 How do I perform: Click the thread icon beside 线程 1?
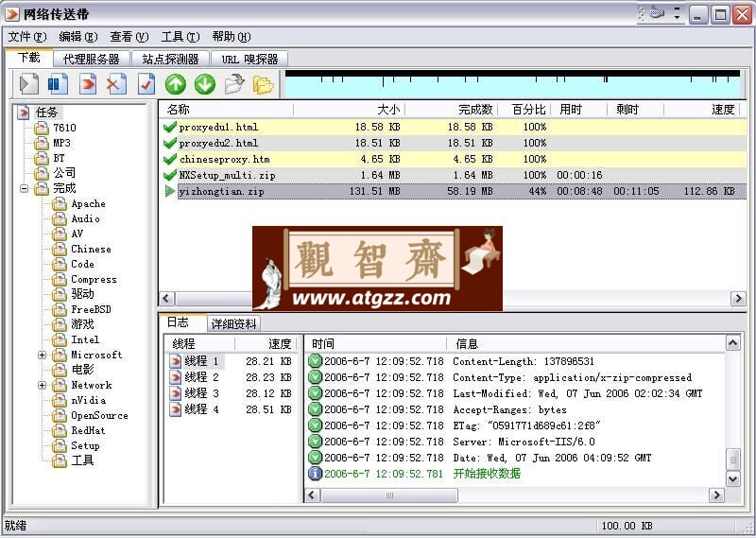click(x=175, y=361)
